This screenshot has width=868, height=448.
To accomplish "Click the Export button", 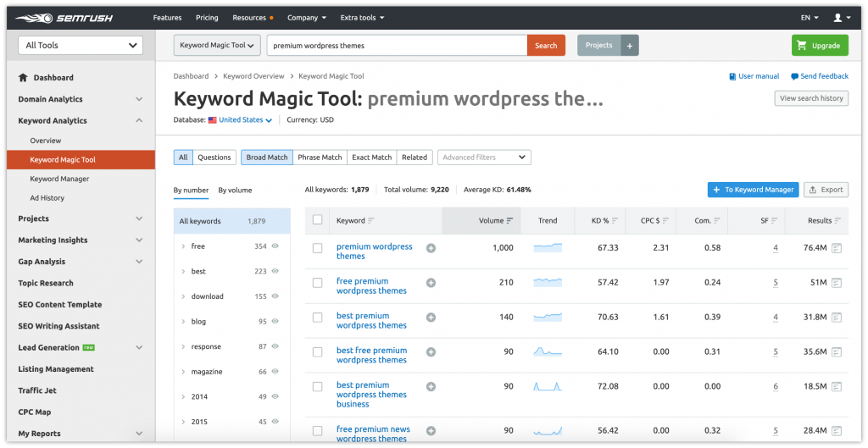I will pyautogui.click(x=826, y=190).
